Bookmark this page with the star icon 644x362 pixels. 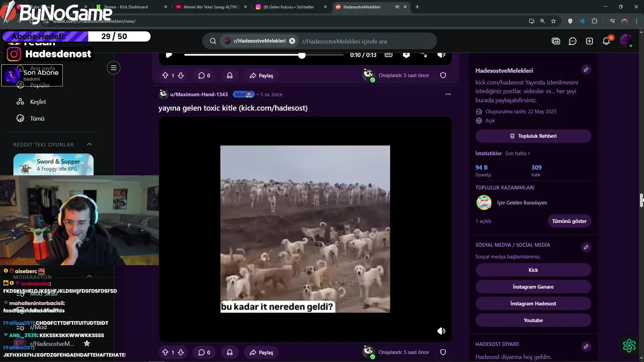point(553,21)
